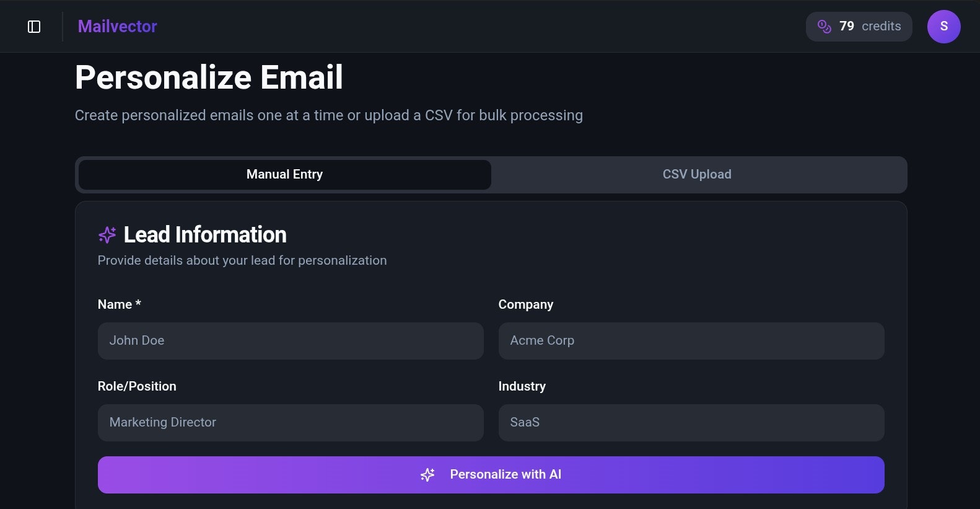Switch to the Manual Entry tab
Screen dimensions: 980x509
click(x=285, y=175)
